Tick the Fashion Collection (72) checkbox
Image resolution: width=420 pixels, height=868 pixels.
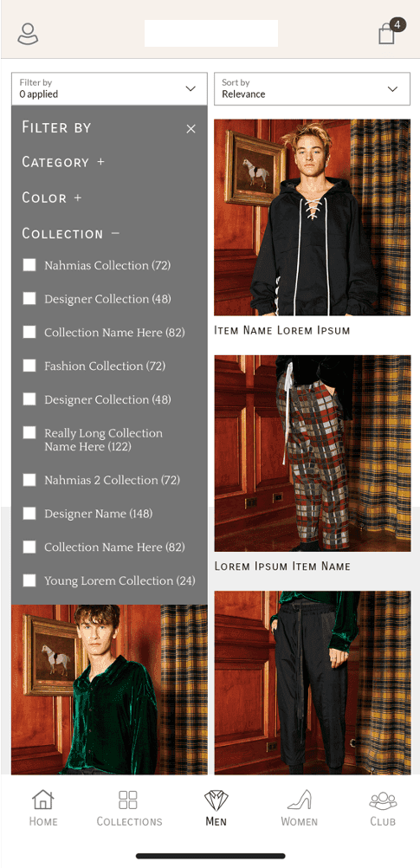(x=29, y=366)
